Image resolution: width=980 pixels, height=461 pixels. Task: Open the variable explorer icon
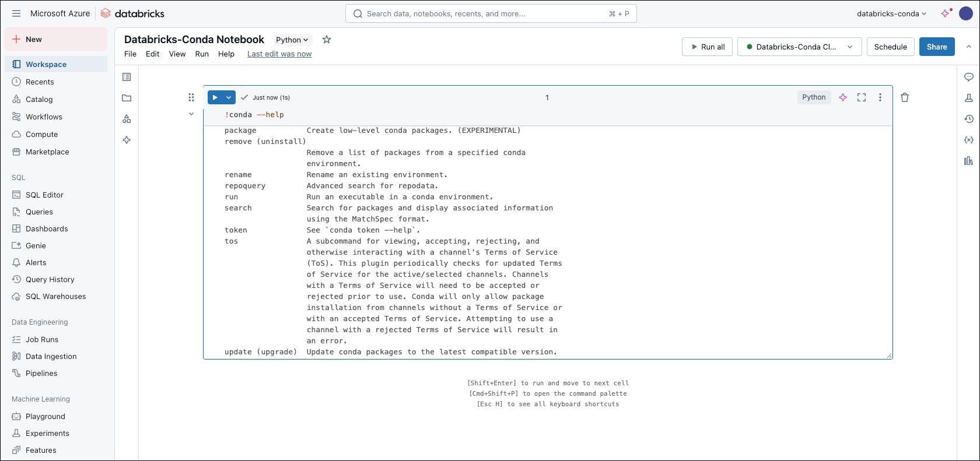(969, 140)
